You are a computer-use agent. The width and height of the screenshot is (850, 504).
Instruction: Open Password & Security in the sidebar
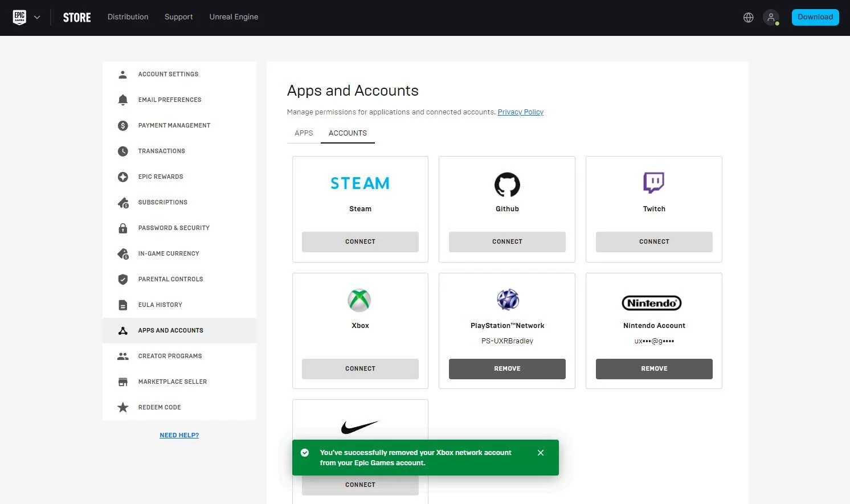tap(179, 228)
